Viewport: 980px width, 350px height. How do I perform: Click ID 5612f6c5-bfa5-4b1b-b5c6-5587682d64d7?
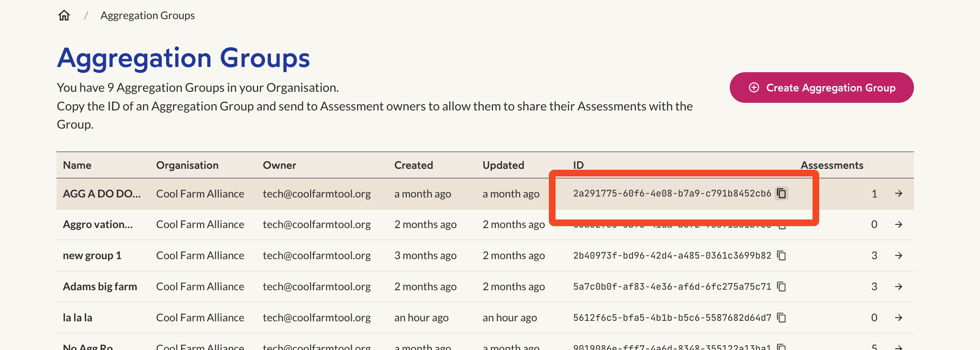pyautogui.click(x=672, y=317)
